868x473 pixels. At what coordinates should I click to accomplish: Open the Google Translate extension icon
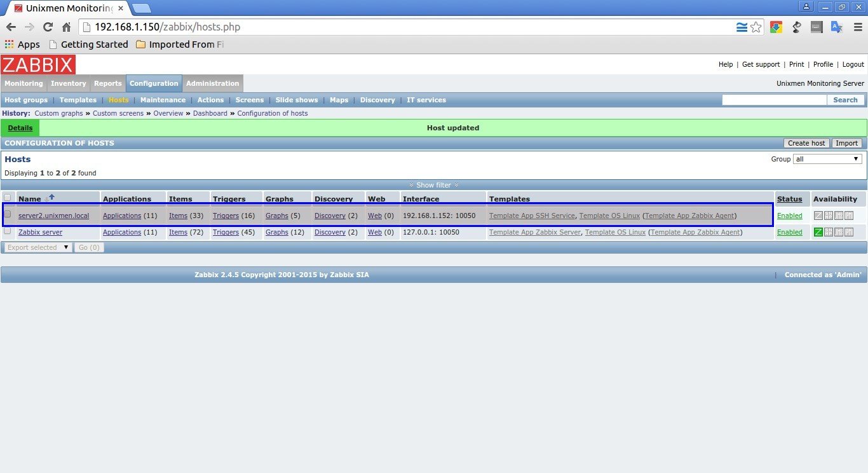(837, 27)
